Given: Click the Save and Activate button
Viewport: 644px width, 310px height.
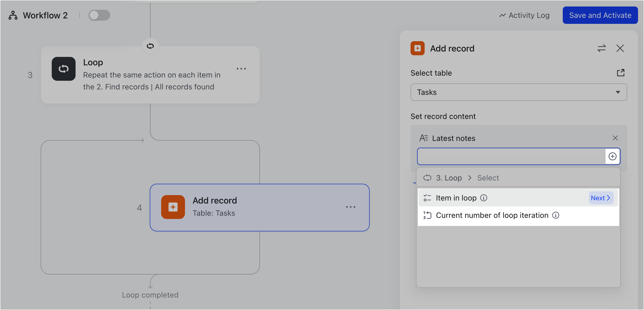Looking at the screenshot, I should (x=600, y=15).
